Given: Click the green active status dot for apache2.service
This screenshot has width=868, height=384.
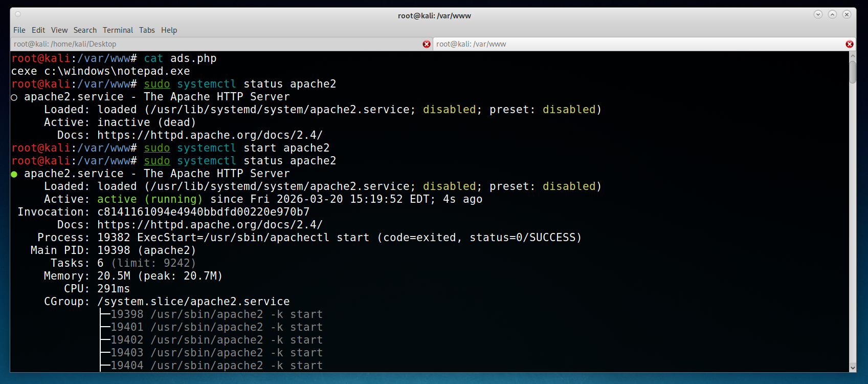Looking at the screenshot, I should [x=14, y=174].
